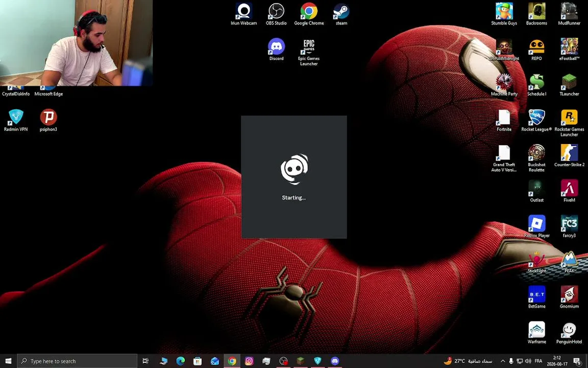
Task: Select the Microsoft Edge desktop shortcut
Action: (48, 91)
